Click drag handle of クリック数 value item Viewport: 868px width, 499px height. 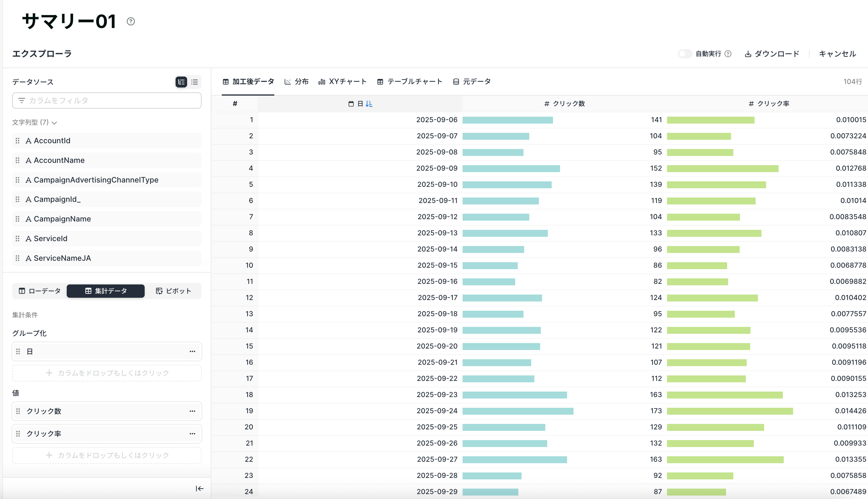[x=18, y=411]
